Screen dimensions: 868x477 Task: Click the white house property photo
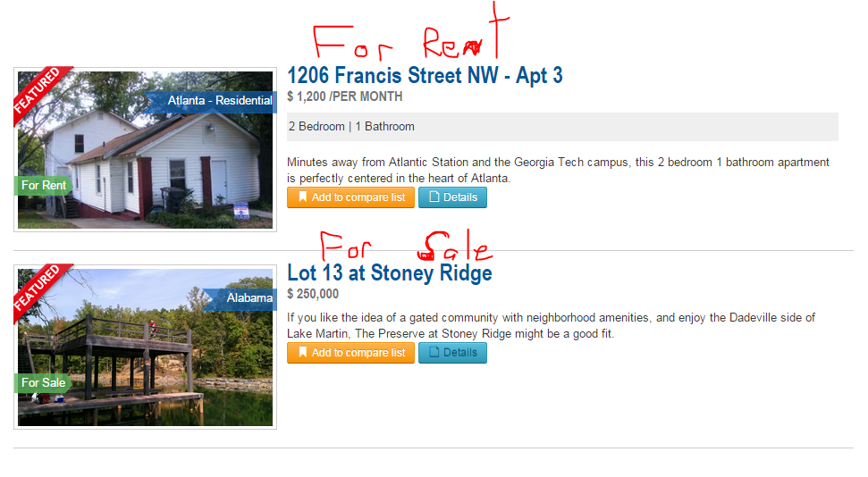tap(145, 150)
